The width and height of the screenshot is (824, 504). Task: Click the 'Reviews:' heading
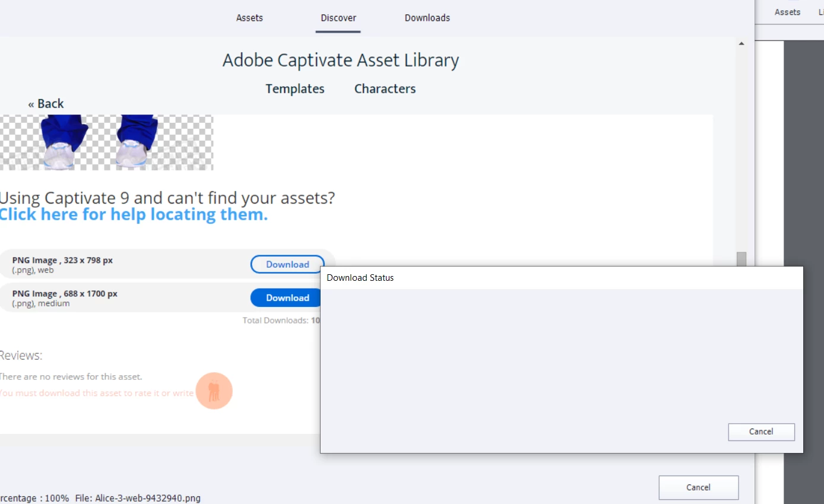coord(21,356)
